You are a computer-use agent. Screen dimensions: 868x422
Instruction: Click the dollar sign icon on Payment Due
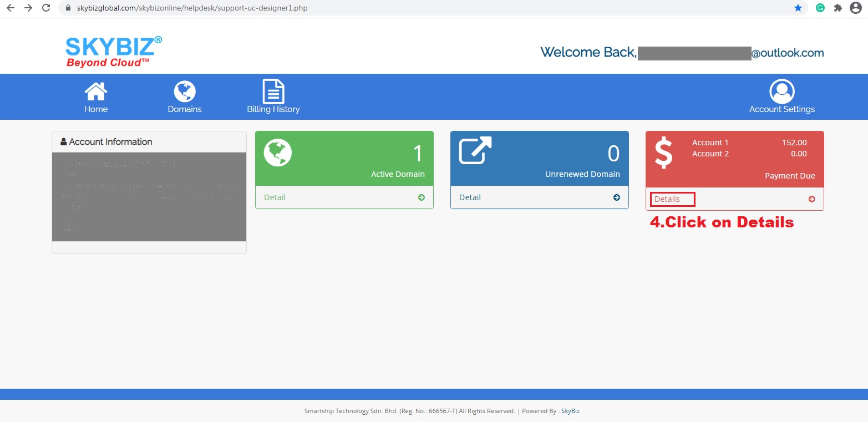point(664,154)
